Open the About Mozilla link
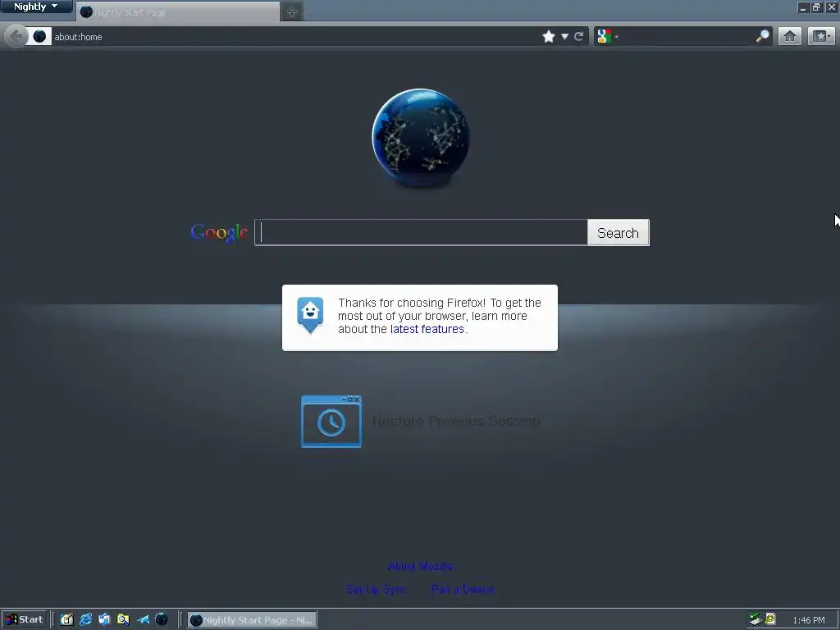The image size is (840, 630). (x=420, y=566)
